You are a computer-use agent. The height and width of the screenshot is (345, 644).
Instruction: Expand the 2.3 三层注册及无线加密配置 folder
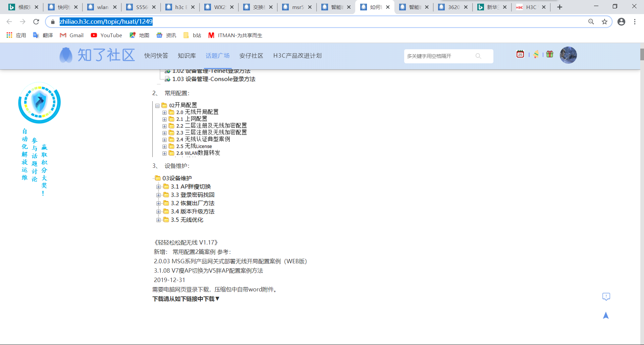click(164, 133)
